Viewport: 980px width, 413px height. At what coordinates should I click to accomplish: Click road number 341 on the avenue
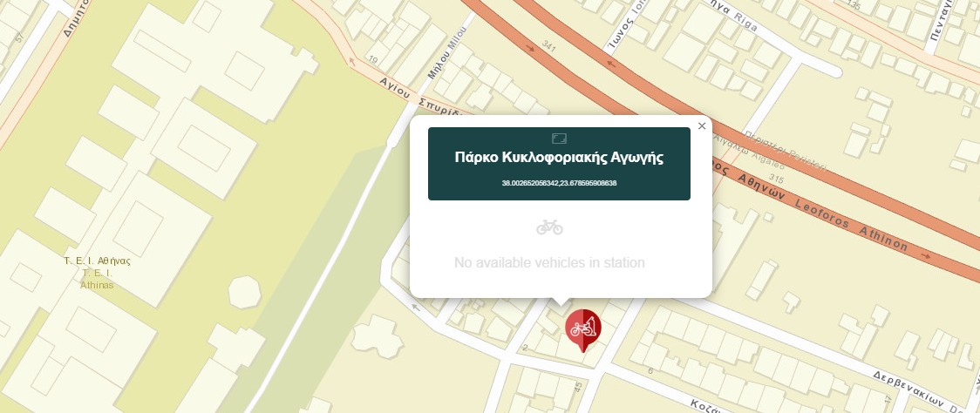tap(549, 45)
